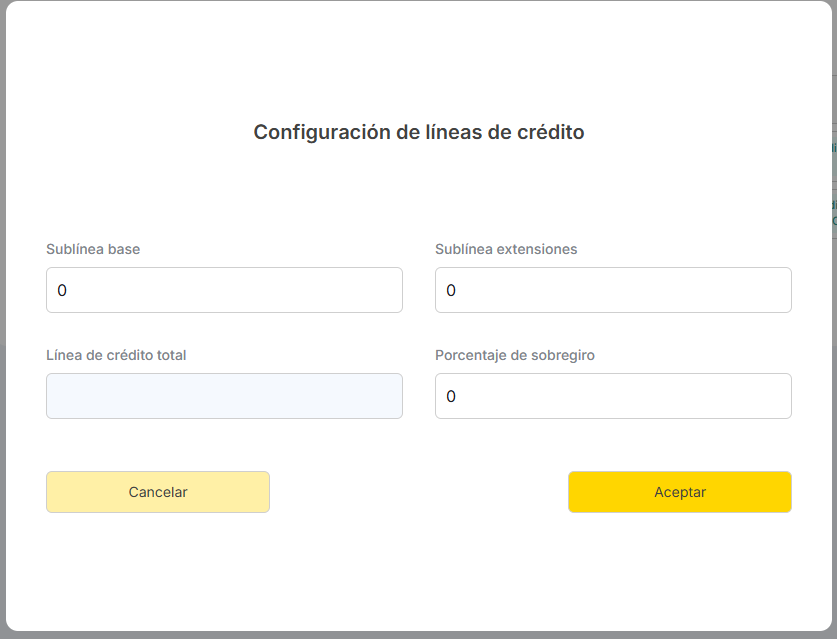Image resolution: width=837 pixels, height=639 pixels.
Task: Click the 'Configuración de líneas de crédito' heading
Action: pyautogui.click(x=418, y=132)
